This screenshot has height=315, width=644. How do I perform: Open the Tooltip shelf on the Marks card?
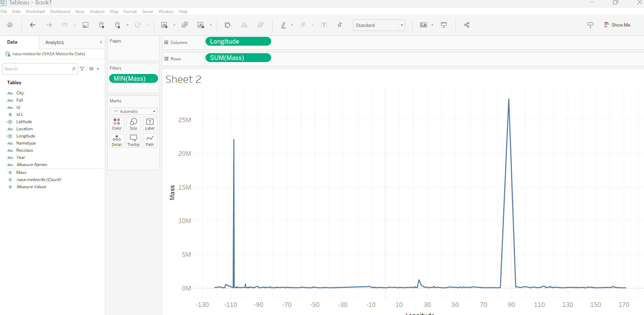pyautogui.click(x=133, y=140)
